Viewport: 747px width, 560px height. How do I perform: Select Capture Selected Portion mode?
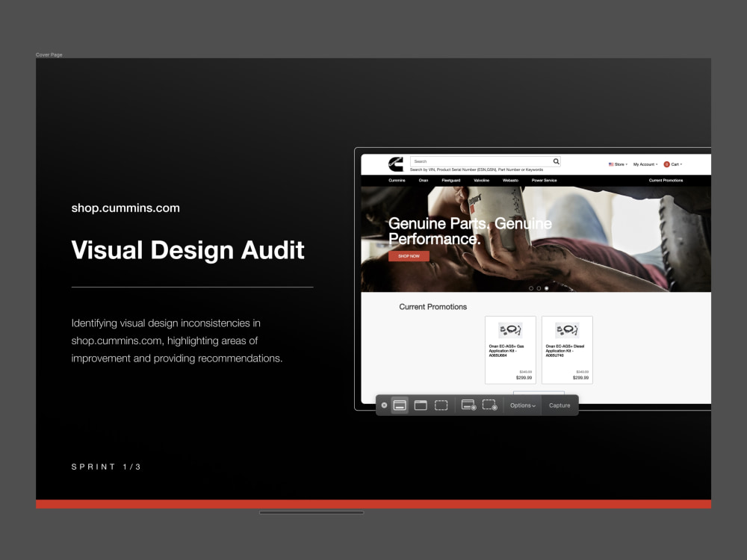click(x=441, y=405)
